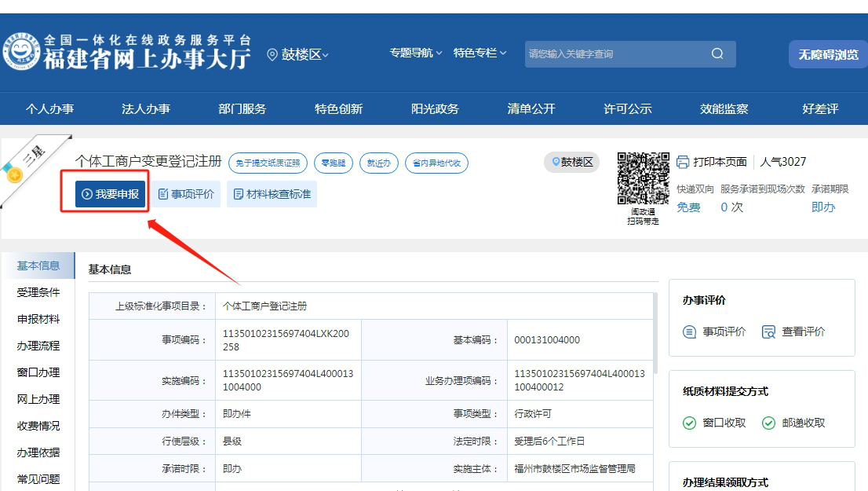
Task: Click the portal logo emblem
Action: [20, 52]
